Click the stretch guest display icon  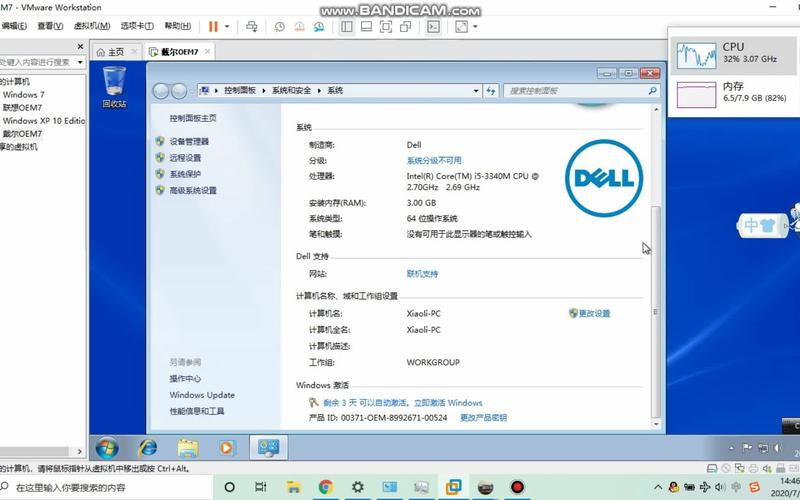pyautogui.click(x=461, y=27)
